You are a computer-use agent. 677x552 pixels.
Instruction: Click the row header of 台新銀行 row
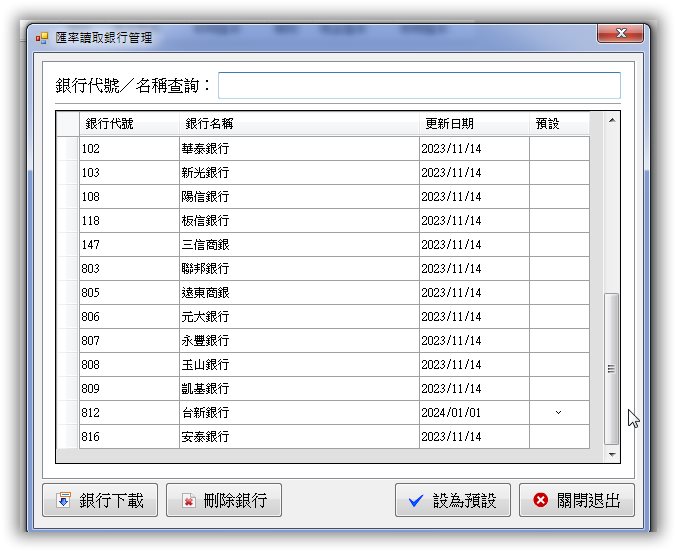pos(68,412)
